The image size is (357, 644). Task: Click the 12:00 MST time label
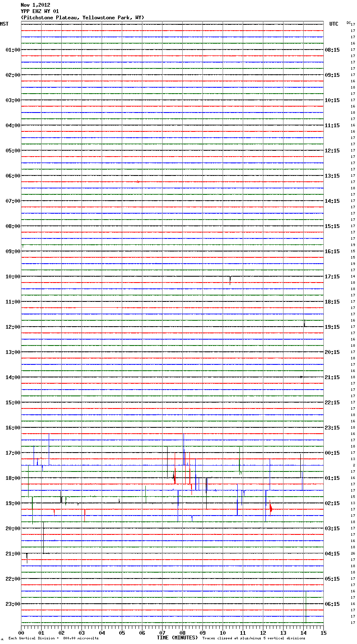pos(13,327)
